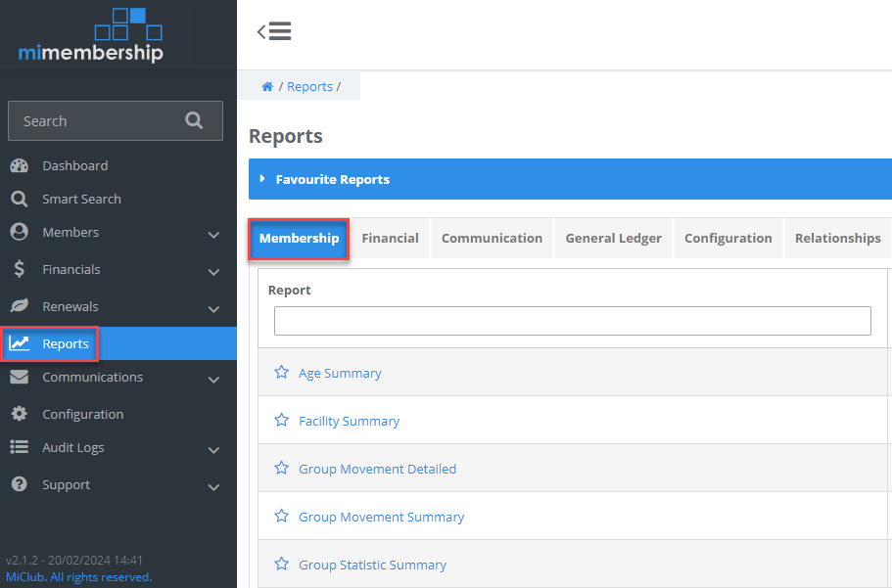The height and width of the screenshot is (588, 892).
Task: Click the Dashboard gauge icon
Action: [19, 165]
